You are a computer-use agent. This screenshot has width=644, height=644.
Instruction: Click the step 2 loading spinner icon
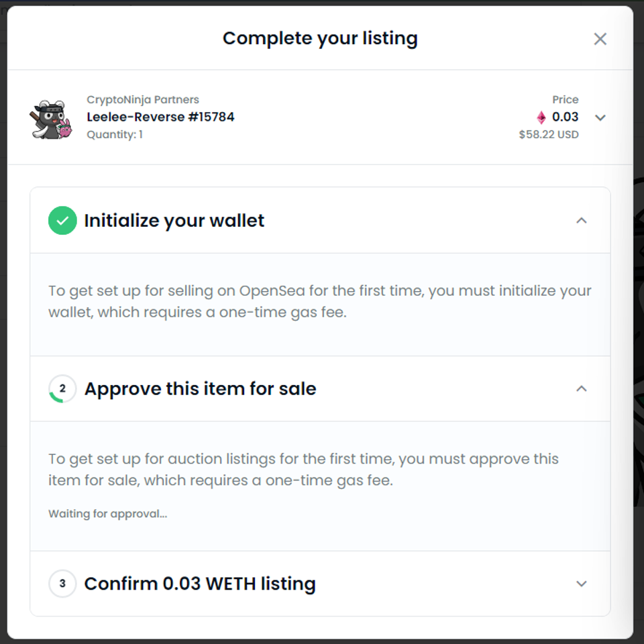[62, 388]
